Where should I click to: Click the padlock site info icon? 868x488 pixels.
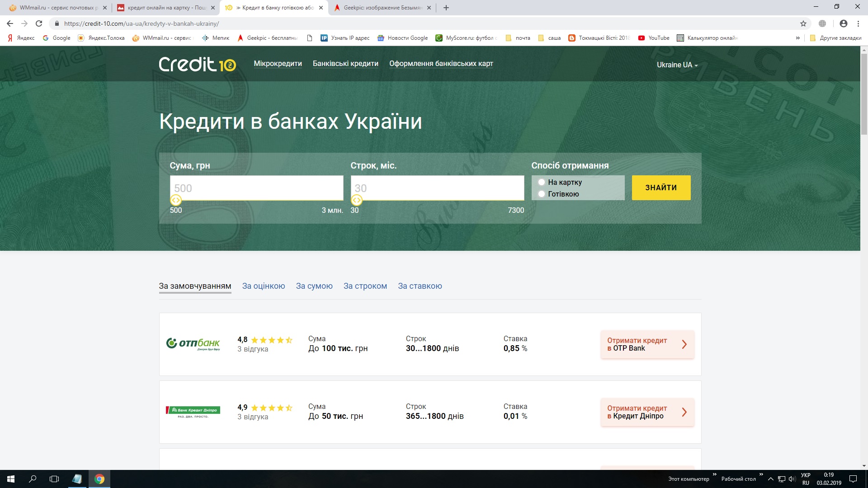click(57, 23)
